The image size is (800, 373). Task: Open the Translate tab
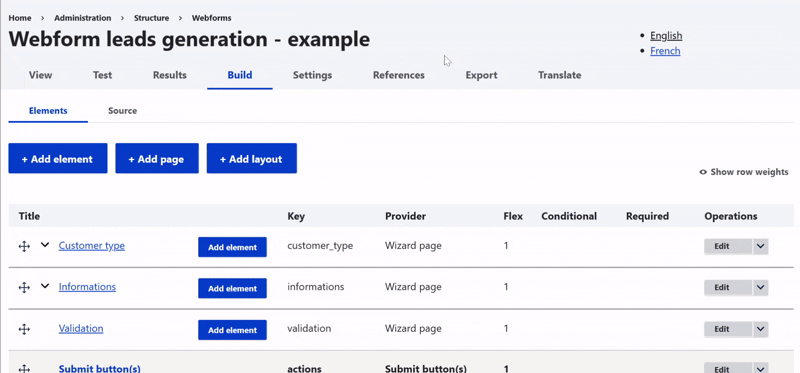559,75
